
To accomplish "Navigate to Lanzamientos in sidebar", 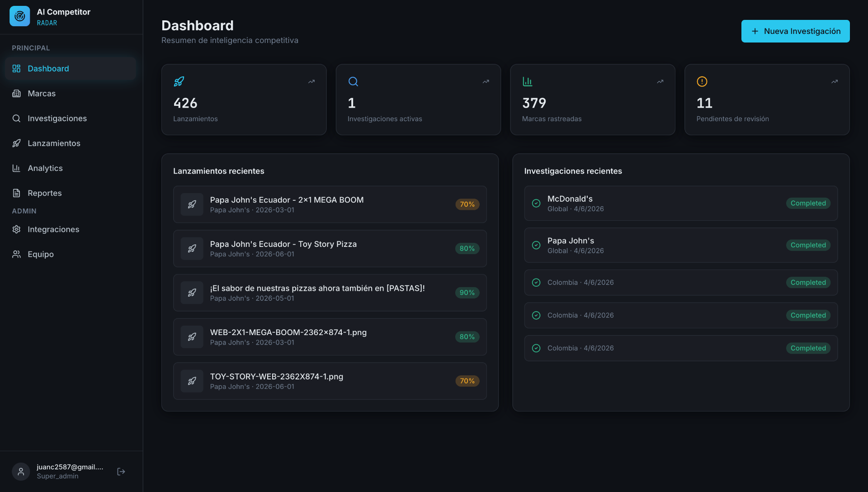I will pyautogui.click(x=71, y=143).
